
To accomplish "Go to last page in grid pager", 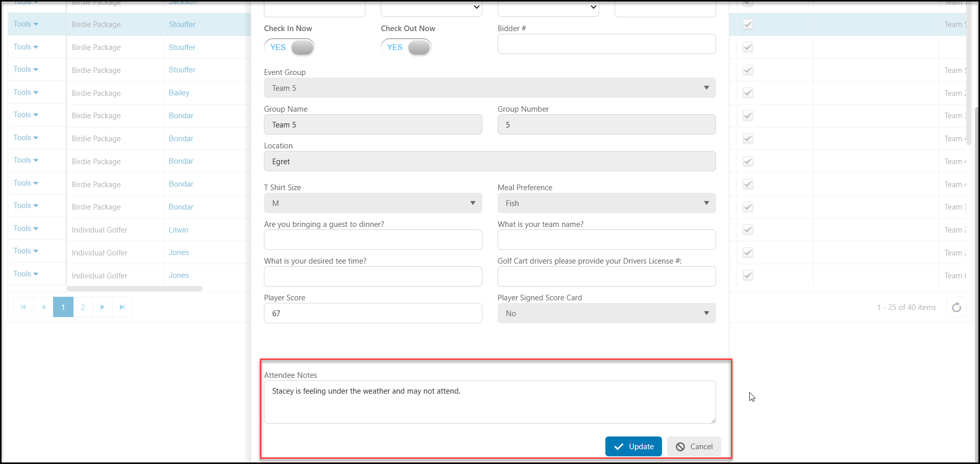I will 122,307.
